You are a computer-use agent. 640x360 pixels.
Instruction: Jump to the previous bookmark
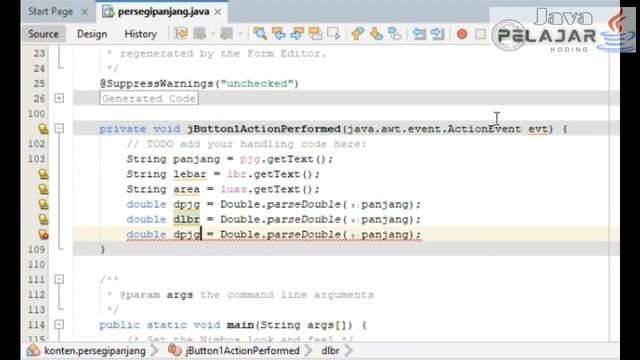358,33
